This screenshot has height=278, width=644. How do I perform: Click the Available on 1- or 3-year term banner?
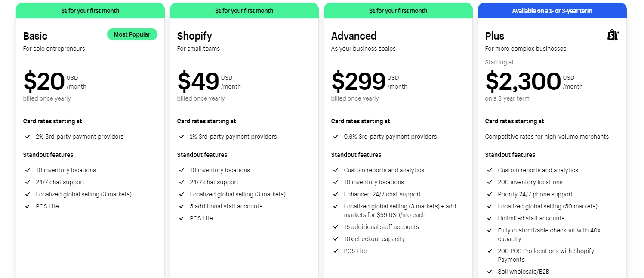pyautogui.click(x=552, y=11)
